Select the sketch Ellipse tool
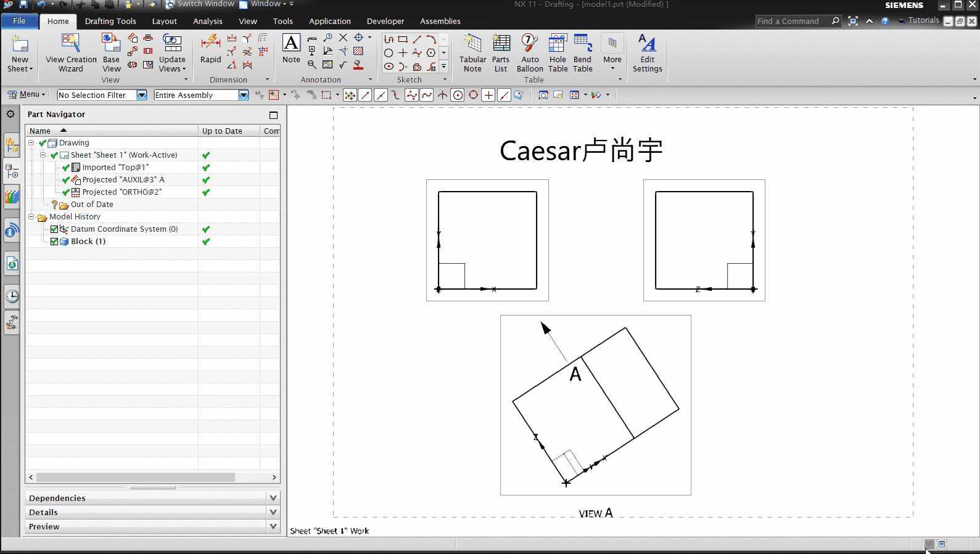980x554 pixels. (389, 67)
